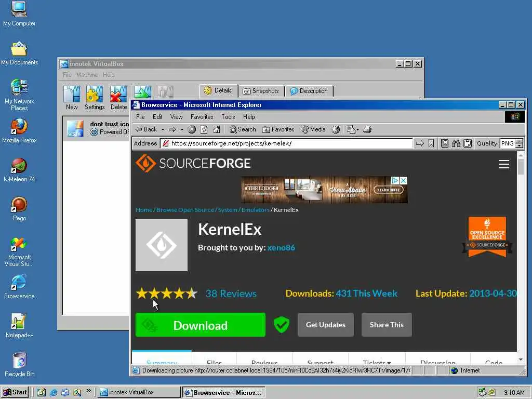Open the Quality PNG combo box
The image size is (532, 399).
(x=511, y=143)
